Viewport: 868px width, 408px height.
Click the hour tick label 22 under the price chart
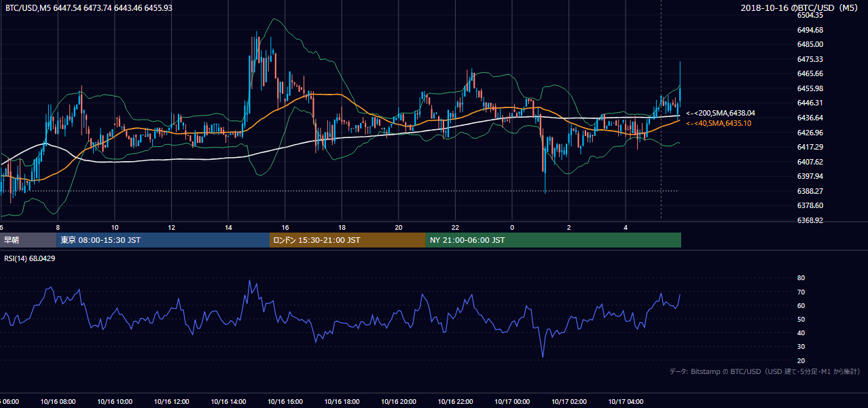455,227
